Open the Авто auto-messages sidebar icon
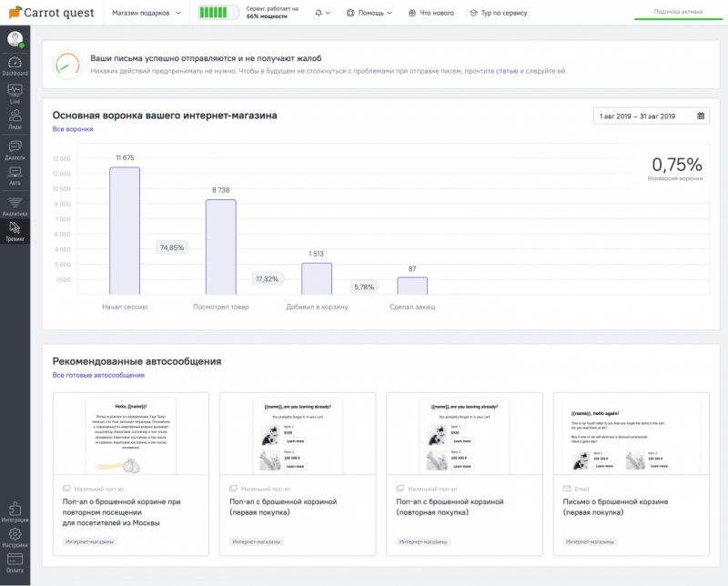728x586 pixels. coord(15,176)
